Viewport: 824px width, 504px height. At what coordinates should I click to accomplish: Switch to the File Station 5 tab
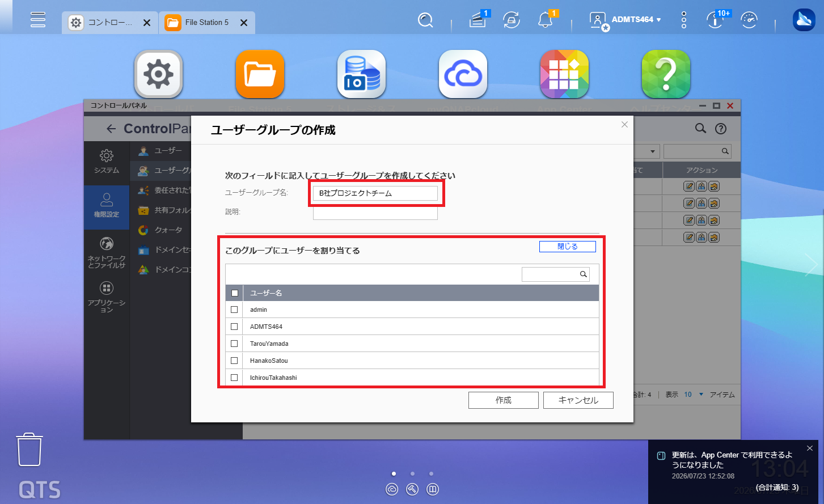click(x=207, y=23)
